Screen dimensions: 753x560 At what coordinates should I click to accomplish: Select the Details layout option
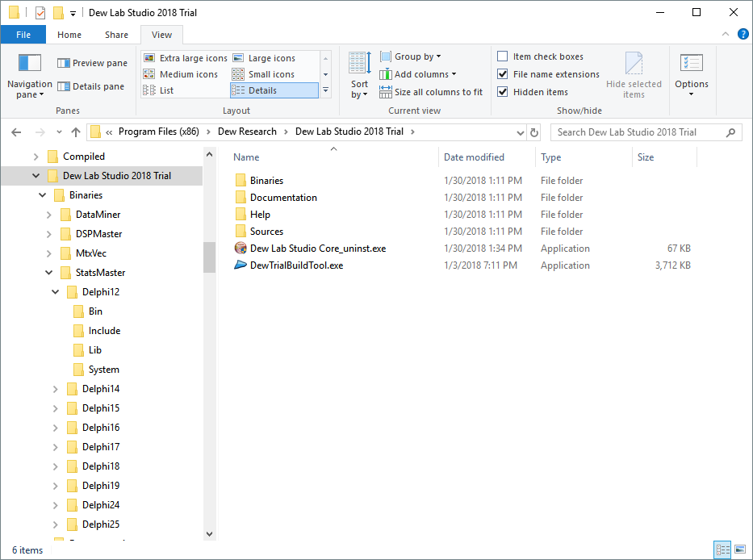274,90
